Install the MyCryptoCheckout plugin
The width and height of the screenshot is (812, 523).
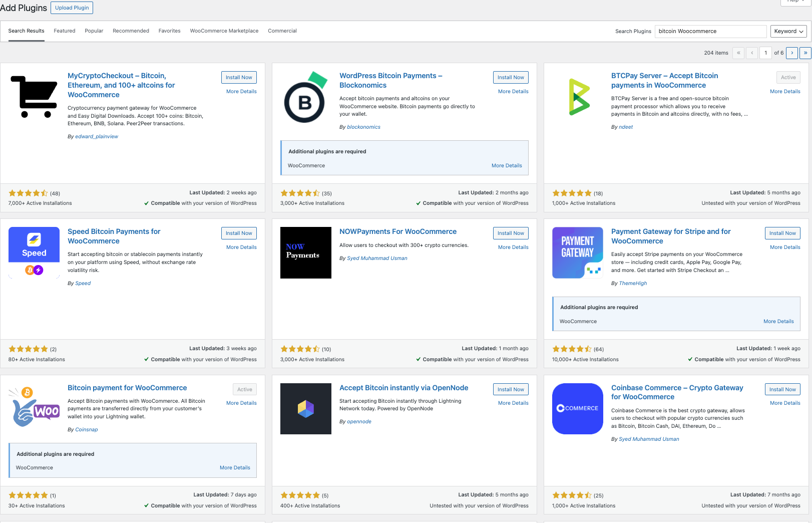(239, 77)
